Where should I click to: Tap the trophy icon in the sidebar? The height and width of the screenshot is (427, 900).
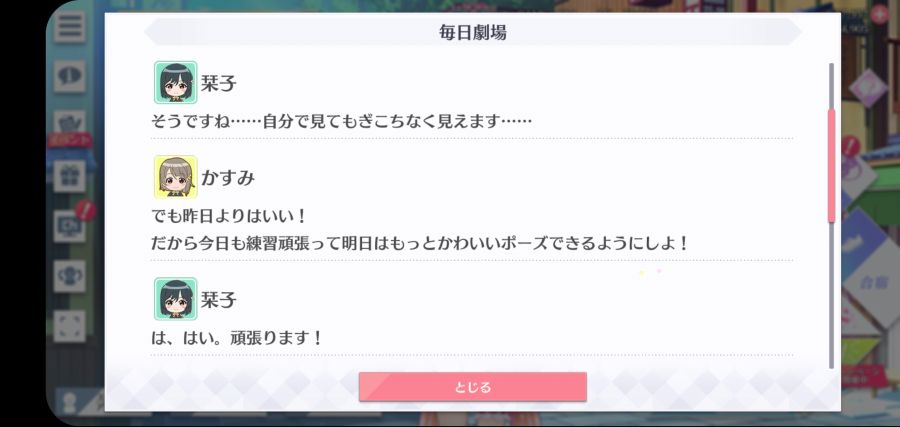[x=69, y=276]
